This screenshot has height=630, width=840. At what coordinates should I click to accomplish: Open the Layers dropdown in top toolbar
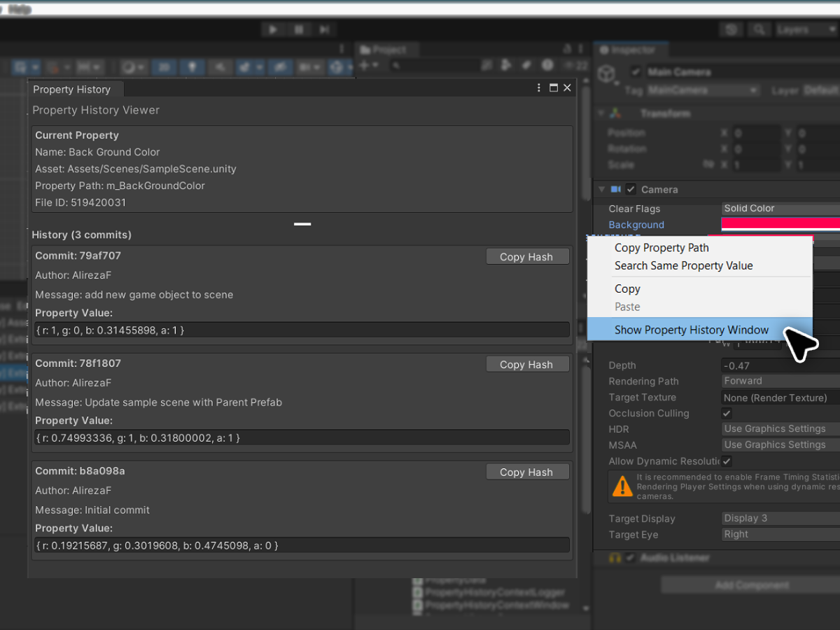[805, 29]
